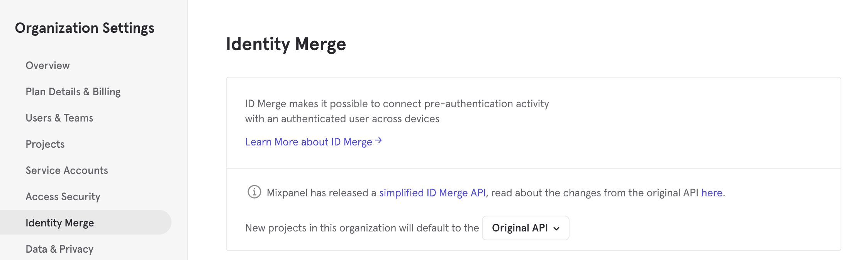The image size is (868, 260).
Task: Follow the Learn More about ID Merge link
Action: click(309, 142)
